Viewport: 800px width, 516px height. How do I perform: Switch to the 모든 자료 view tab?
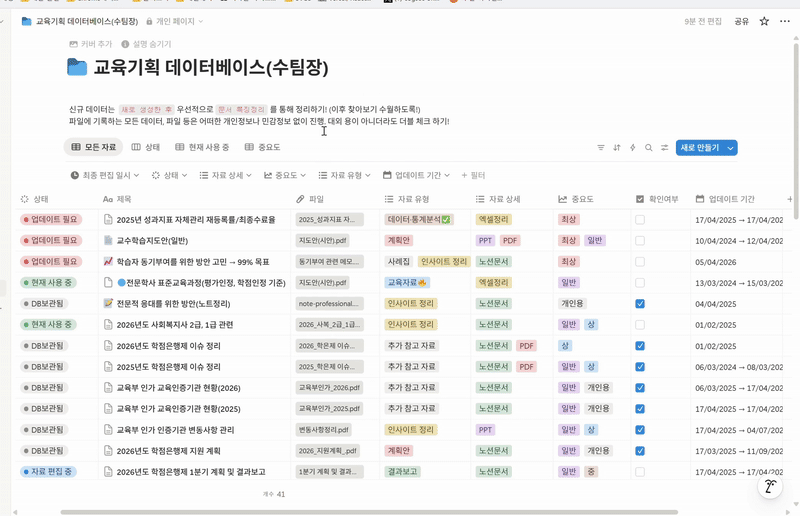click(93, 147)
